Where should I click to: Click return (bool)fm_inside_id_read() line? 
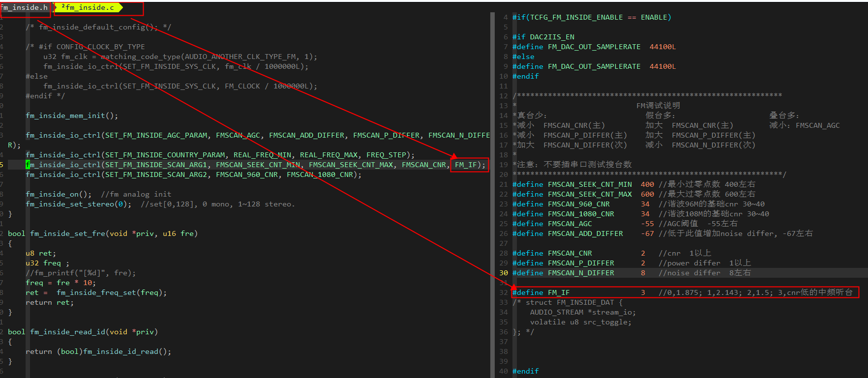[x=98, y=351]
